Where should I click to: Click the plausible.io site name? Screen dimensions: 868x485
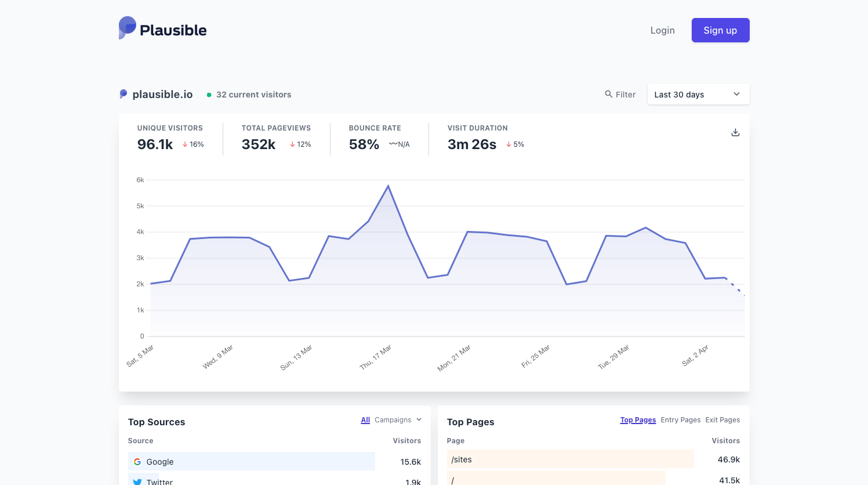(162, 95)
